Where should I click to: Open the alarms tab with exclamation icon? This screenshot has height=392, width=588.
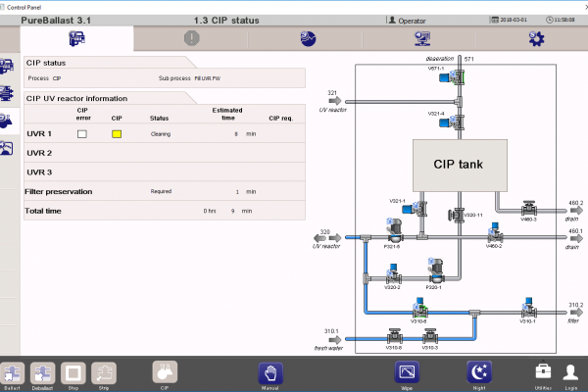click(192, 38)
